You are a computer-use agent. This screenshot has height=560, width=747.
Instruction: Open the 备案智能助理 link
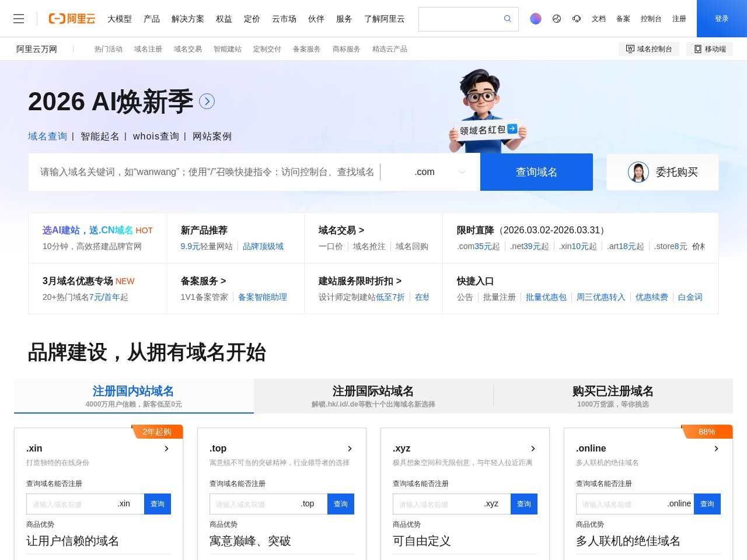(x=263, y=297)
